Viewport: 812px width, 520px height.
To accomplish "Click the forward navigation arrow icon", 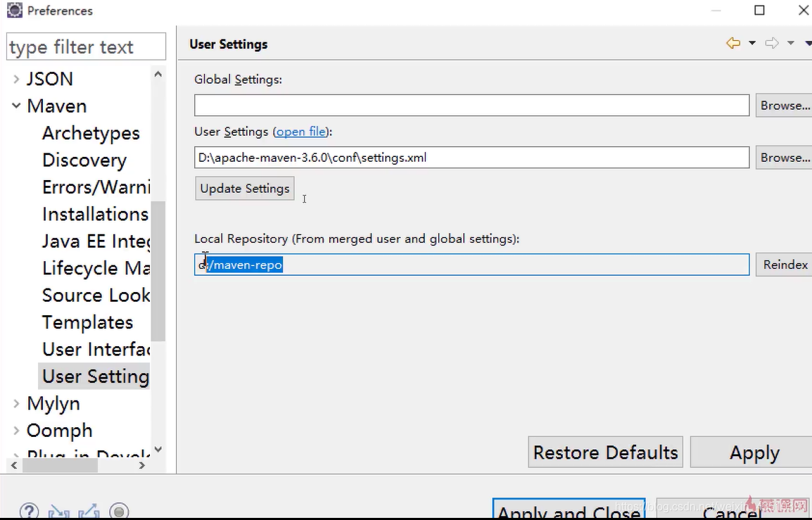I will coord(772,44).
